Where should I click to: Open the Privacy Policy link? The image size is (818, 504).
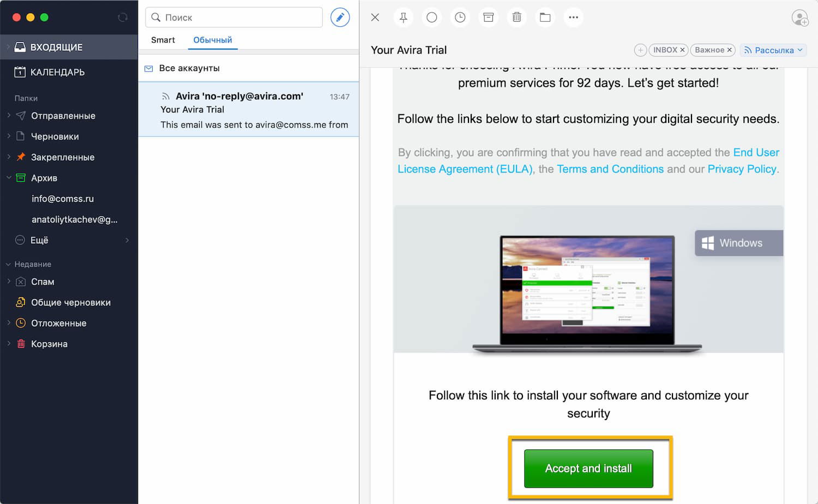(742, 169)
